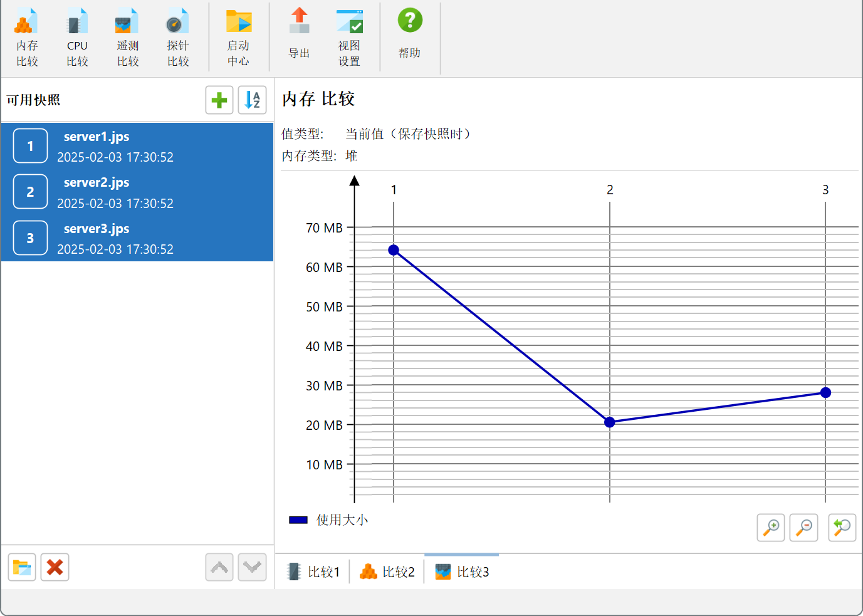Remove selected snapshot with red X
Image resolution: width=863 pixels, height=616 pixels.
click(x=55, y=568)
